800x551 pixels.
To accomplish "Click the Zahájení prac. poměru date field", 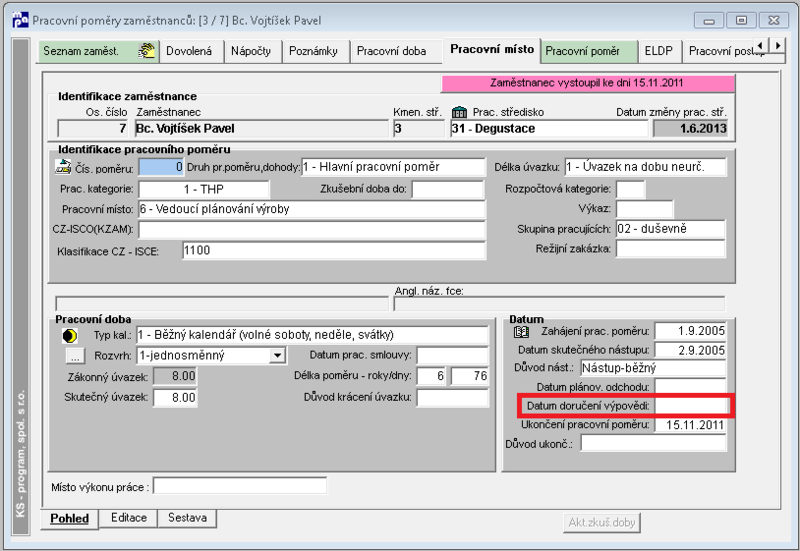I will pyautogui.click(x=690, y=331).
